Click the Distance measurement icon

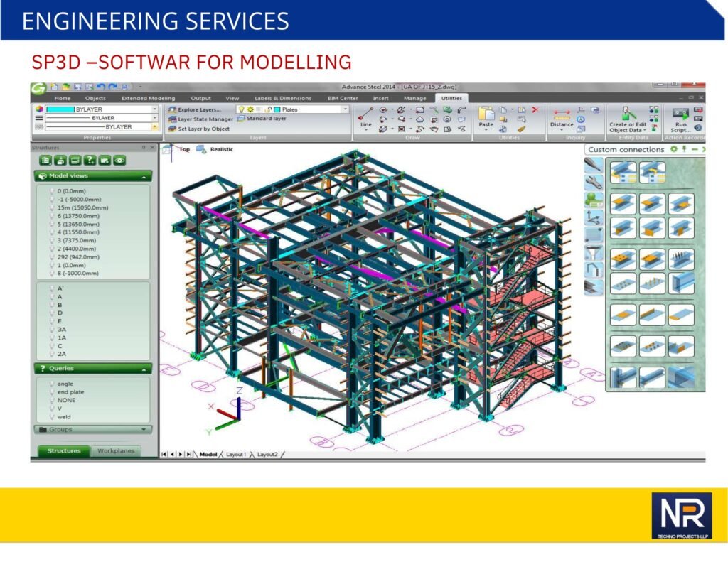click(562, 114)
